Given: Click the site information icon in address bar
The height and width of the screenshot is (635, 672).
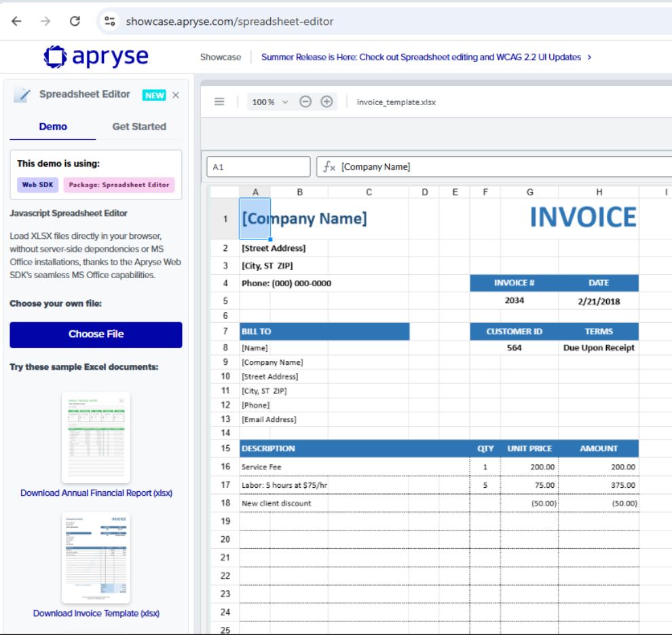Looking at the screenshot, I should (x=111, y=21).
